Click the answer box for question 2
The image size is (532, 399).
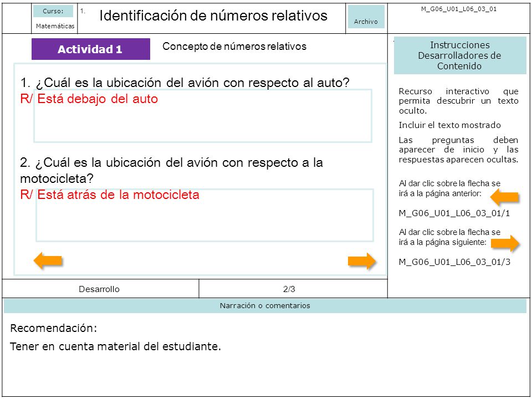point(205,215)
